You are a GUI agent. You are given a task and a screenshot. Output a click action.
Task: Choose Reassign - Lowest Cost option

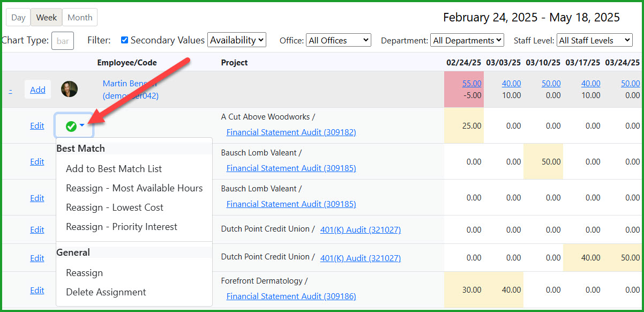pyautogui.click(x=115, y=207)
